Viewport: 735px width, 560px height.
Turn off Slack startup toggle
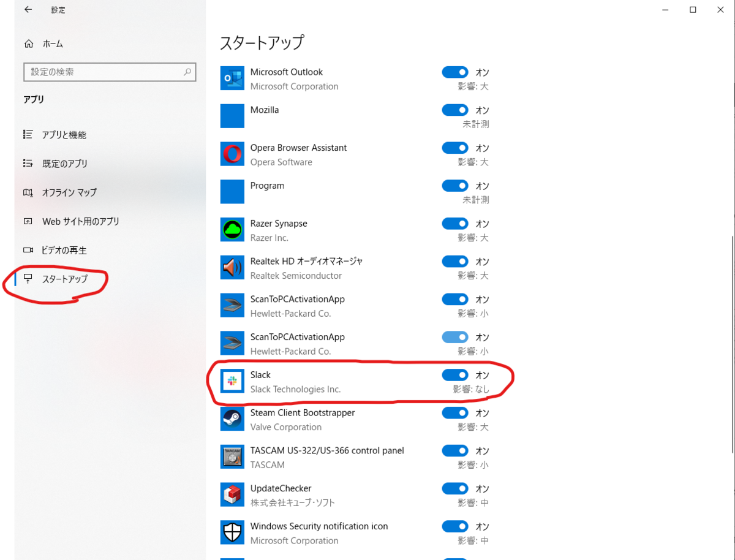[x=455, y=375]
